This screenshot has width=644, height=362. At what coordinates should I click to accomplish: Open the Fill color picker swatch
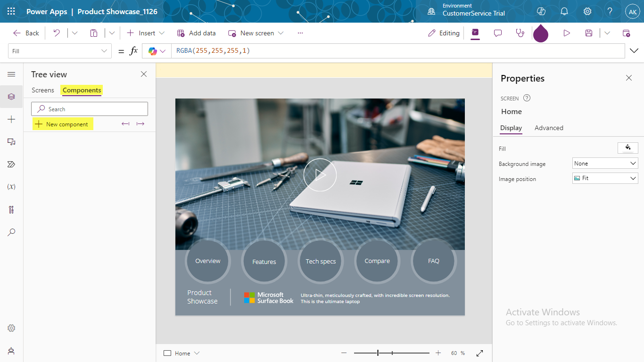coord(627,148)
